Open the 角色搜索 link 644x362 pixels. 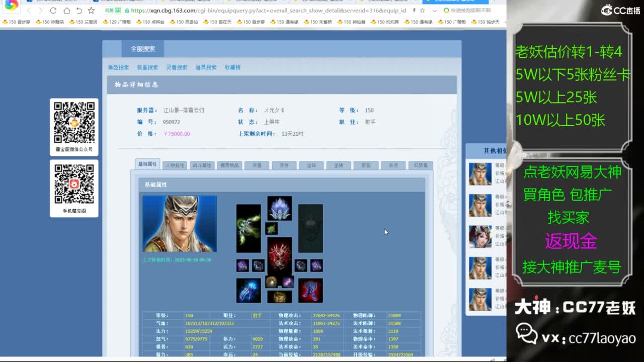click(118, 67)
